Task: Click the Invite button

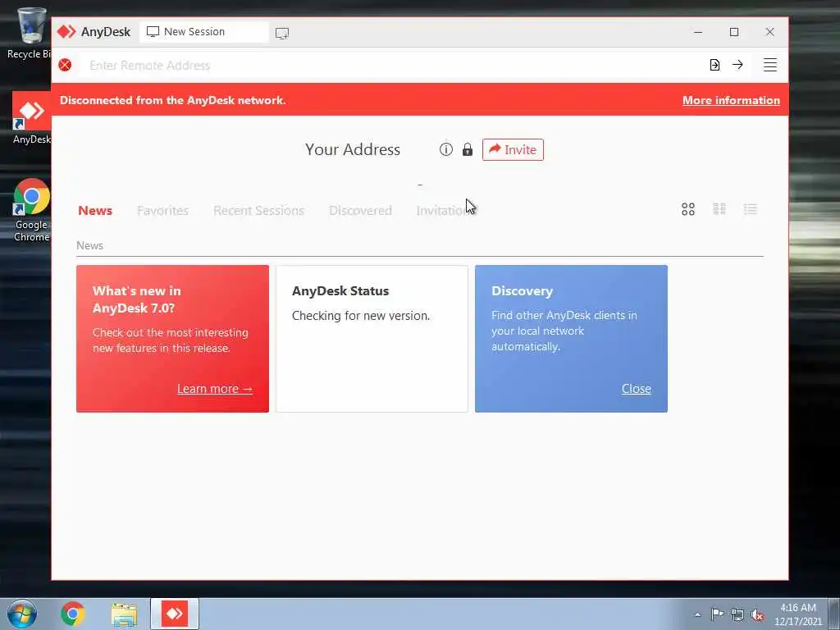Action: click(x=513, y=149)
